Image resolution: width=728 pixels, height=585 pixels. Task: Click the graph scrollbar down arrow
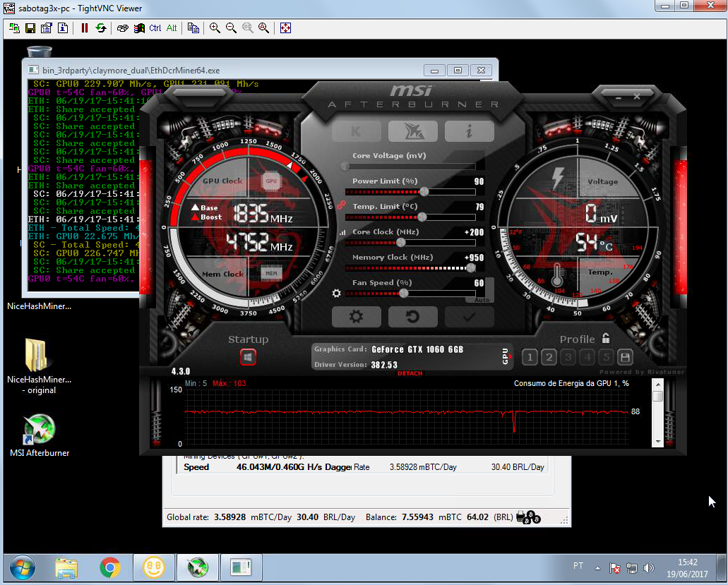pyautogui.click(x=658, y=442)
